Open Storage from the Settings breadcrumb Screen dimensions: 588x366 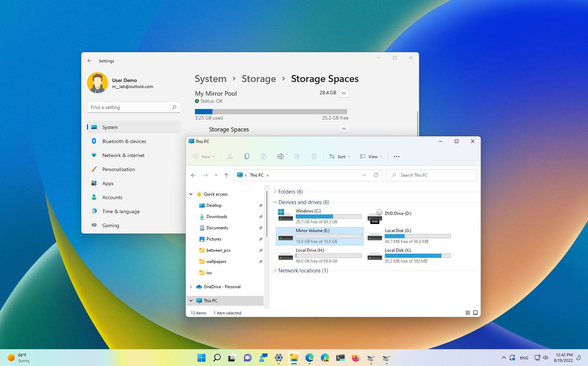[x=259, y=79]
